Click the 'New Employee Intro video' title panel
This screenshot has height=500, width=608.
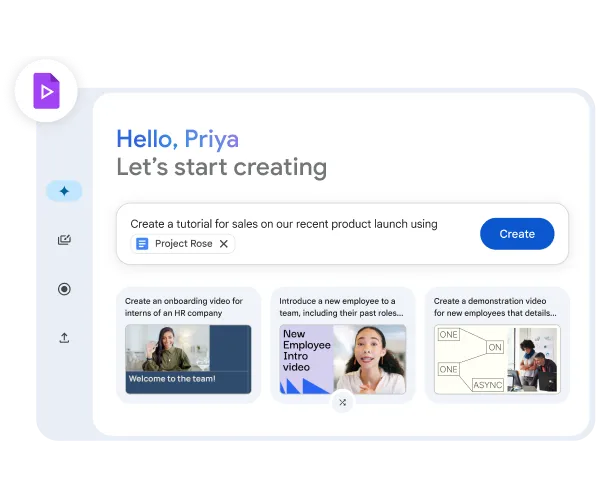tap(305, 350)
